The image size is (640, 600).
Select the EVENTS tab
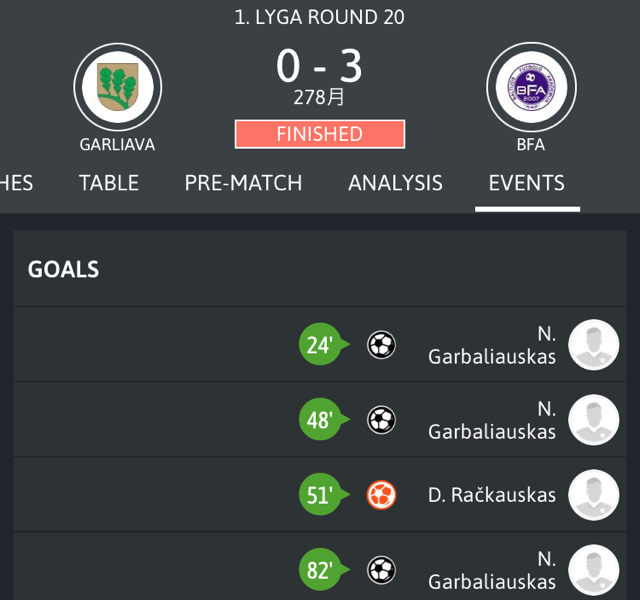click(527, 183)
